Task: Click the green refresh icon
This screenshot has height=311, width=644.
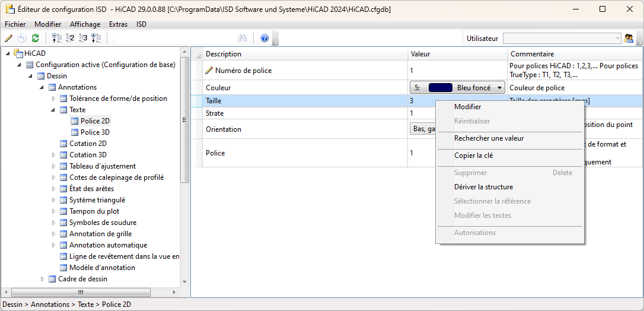Action: point(36,38)
